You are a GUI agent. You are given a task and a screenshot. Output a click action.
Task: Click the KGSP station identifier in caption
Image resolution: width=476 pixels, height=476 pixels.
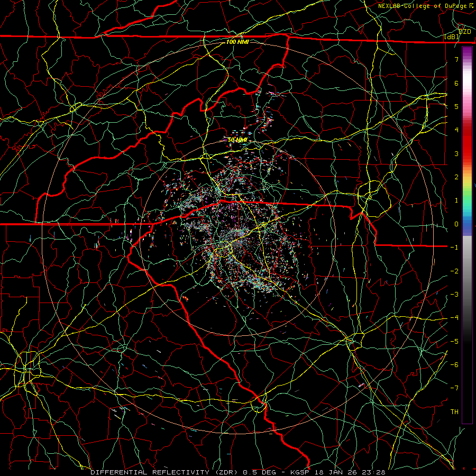(300, 472)
